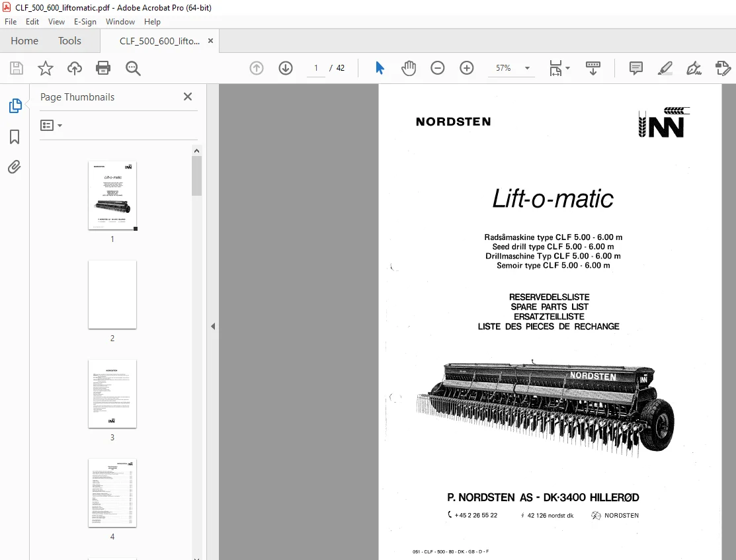The height and width of the screenshot is (560, 736).
Task: Add a comment sticky note
Action: tap(636, 68)
